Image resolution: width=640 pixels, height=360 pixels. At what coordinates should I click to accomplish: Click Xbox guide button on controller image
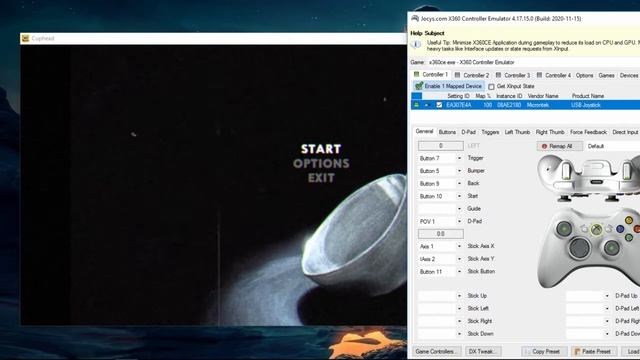click(596, 229)
